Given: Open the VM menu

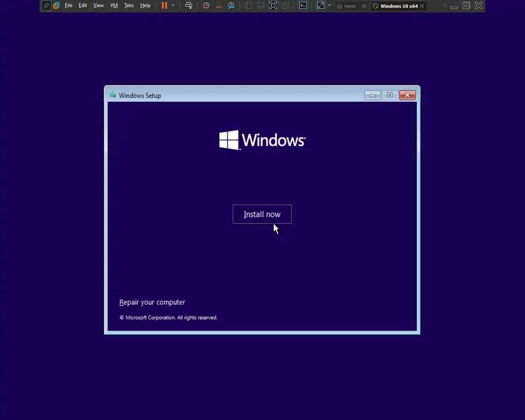Looking at the screenshot, I should (114, 6).
